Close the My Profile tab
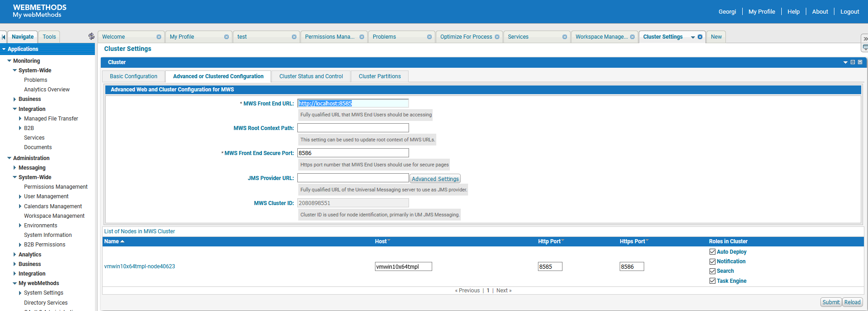This screenshot has height=311, width=868. pos(227,37)
